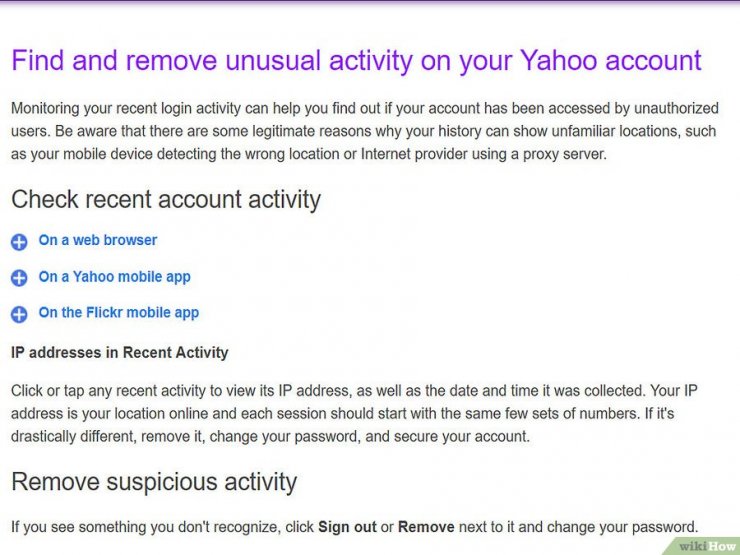Click the bold Sign out text
The height and width of the screenshot is (555, 740).
pyautogui.click(x=347, y=527)
